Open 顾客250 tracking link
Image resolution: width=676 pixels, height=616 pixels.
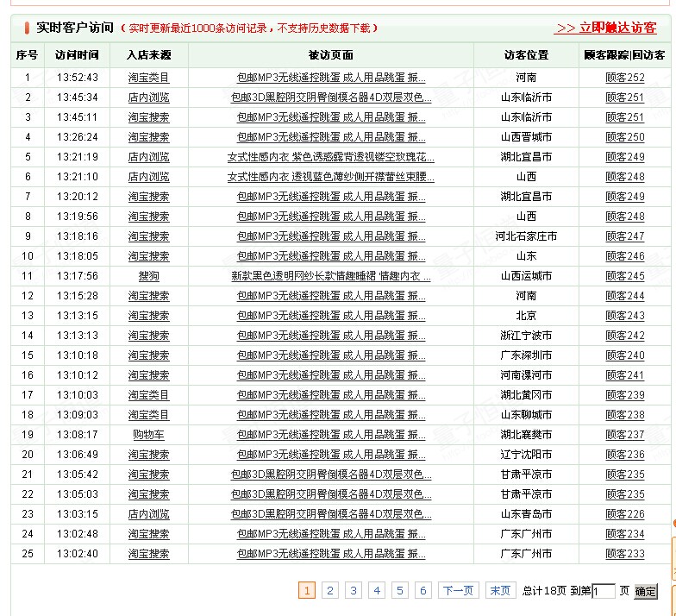[625, 137]
